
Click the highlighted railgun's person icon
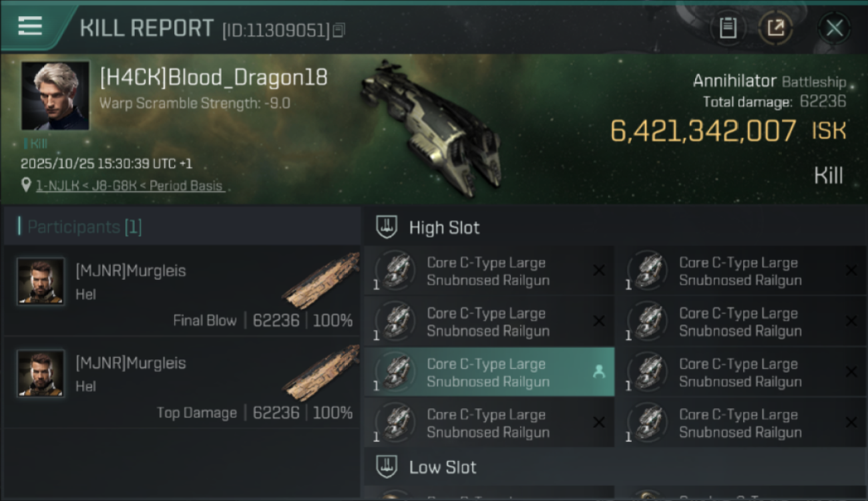click(x=599, y=372)
